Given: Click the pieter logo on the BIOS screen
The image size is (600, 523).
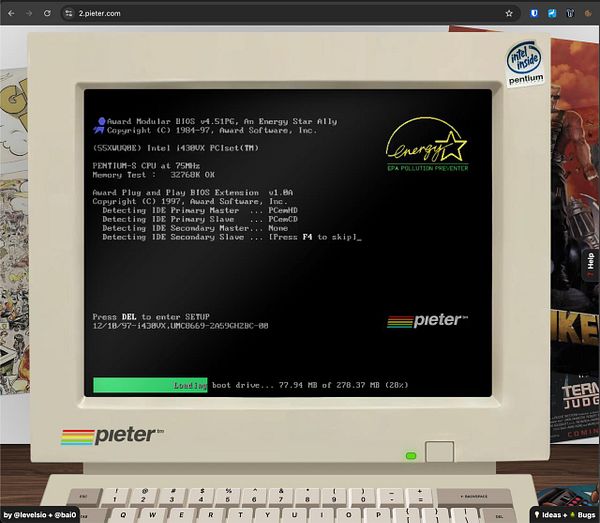Looking at the screenshot, I should pos(427,321).
